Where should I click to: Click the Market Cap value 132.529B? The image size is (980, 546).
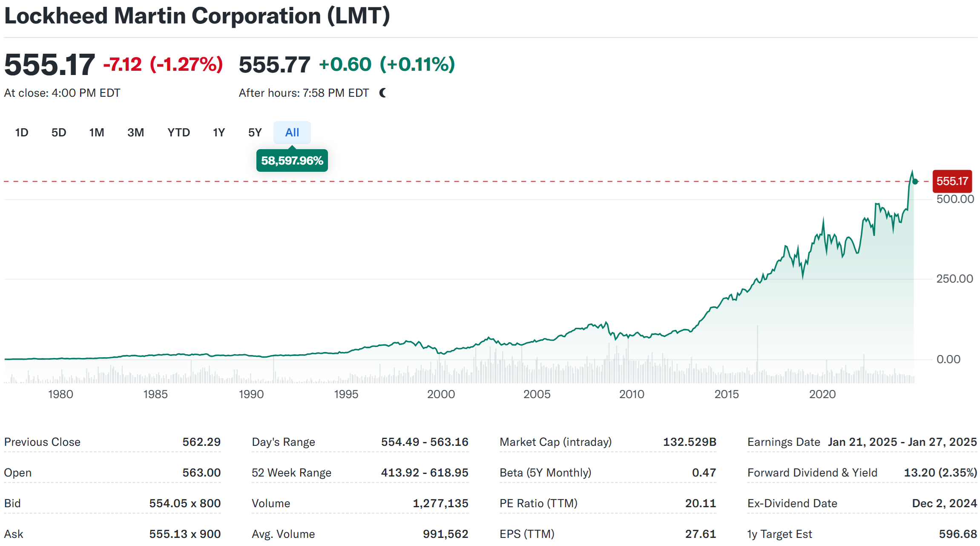pos(690,442)
